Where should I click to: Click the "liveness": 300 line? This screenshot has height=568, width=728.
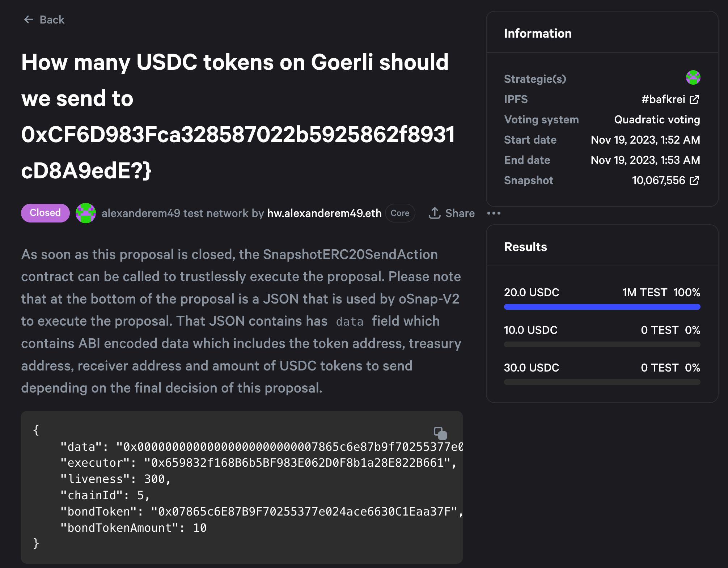tap(115, 479)
